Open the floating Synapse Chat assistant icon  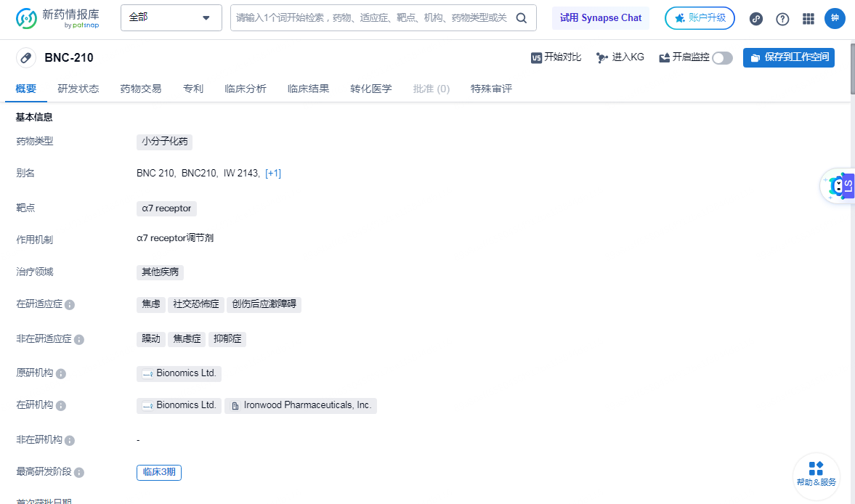839,186
